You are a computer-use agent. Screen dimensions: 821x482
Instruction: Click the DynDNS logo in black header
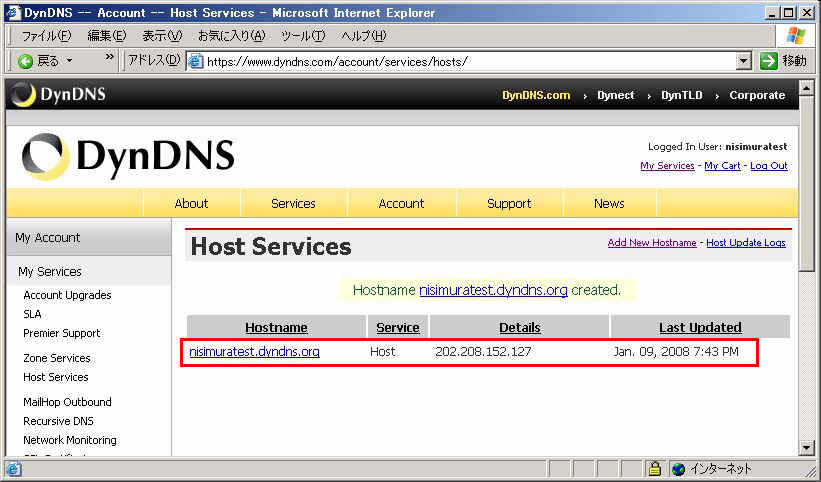click(59, 95)
